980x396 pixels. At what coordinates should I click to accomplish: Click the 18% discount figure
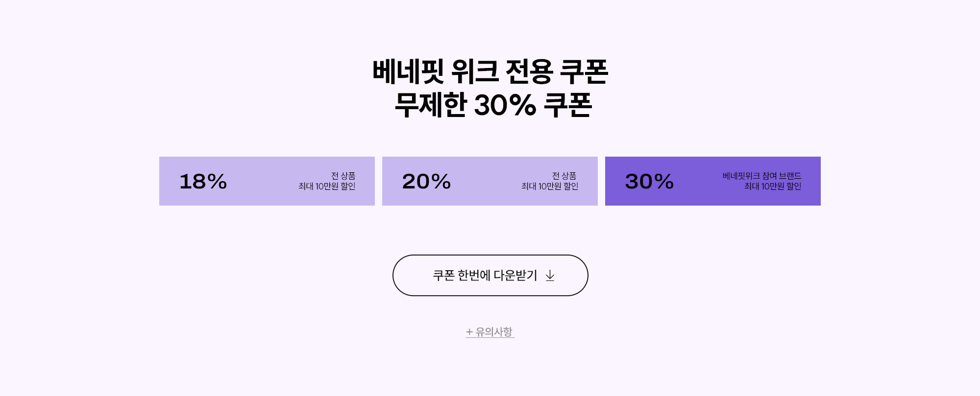(203, 182)
